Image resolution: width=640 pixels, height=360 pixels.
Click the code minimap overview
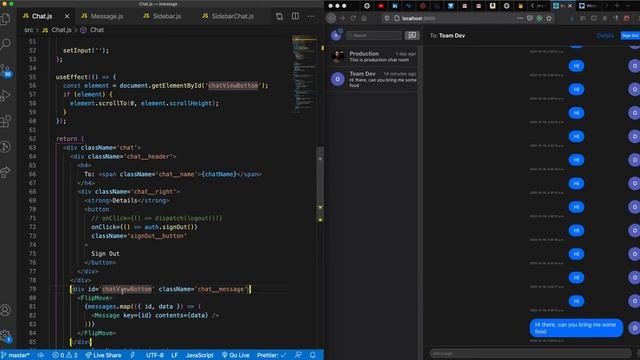click(304, 73)
